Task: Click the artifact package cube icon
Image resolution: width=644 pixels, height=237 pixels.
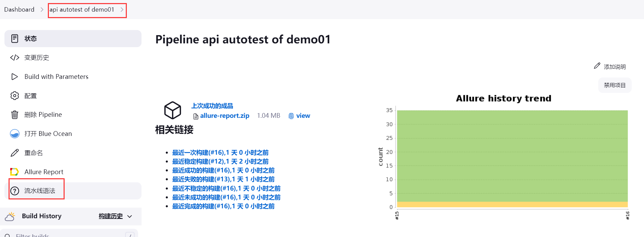Action: point(173,110)
